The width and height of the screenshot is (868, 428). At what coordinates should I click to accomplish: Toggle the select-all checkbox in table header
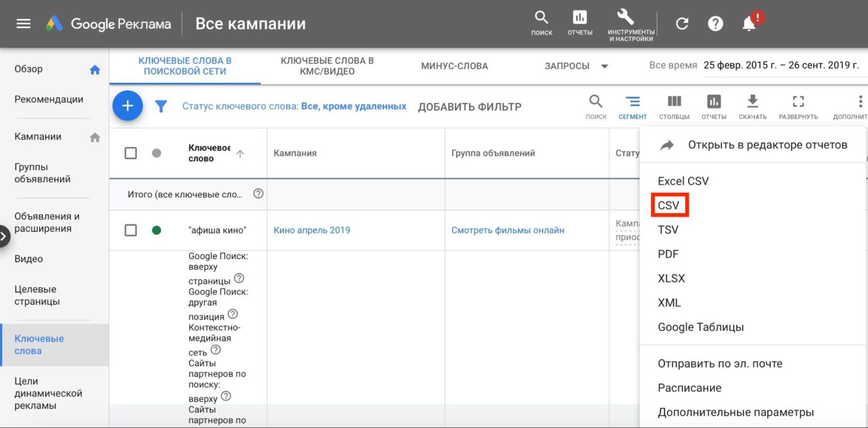coord(131,153)
